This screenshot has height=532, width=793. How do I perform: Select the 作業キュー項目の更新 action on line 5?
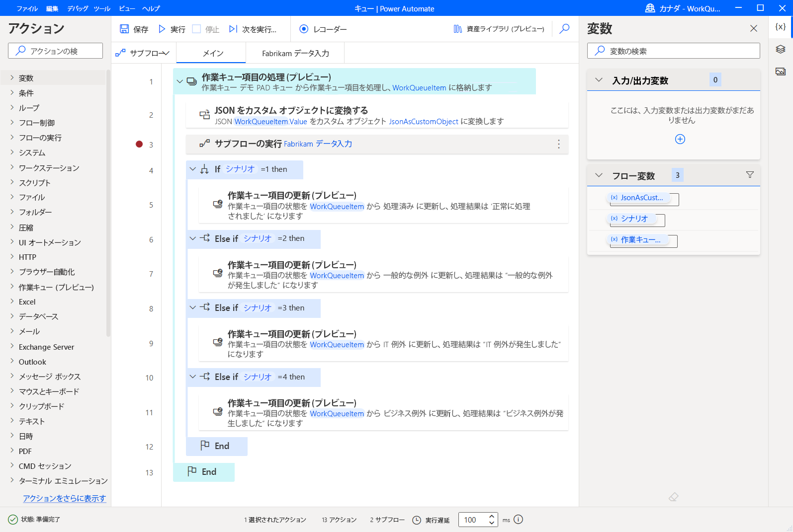[x=383, y=206]
